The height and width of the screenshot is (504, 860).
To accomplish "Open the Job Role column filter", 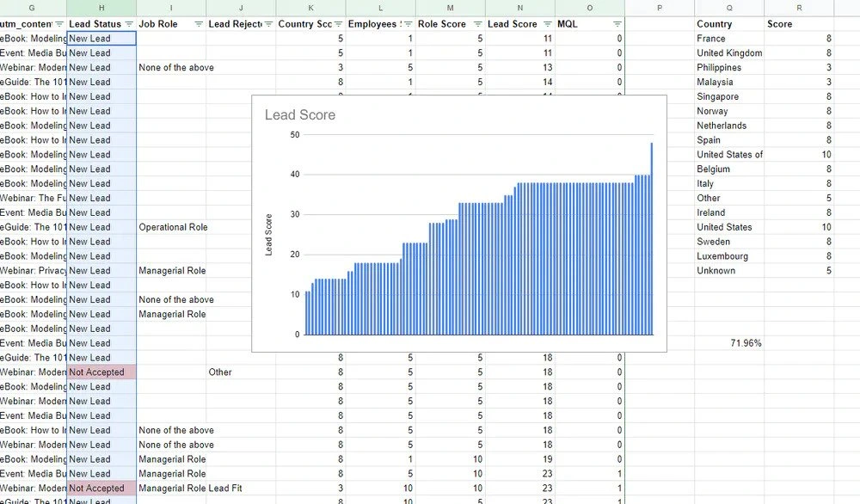I will [x=199, y=24].
